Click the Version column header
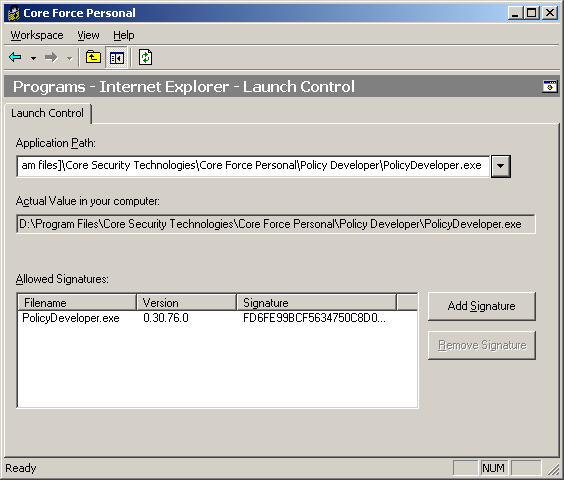The height and width of the screenshot is (480, 564). click(x=186, y=302)
